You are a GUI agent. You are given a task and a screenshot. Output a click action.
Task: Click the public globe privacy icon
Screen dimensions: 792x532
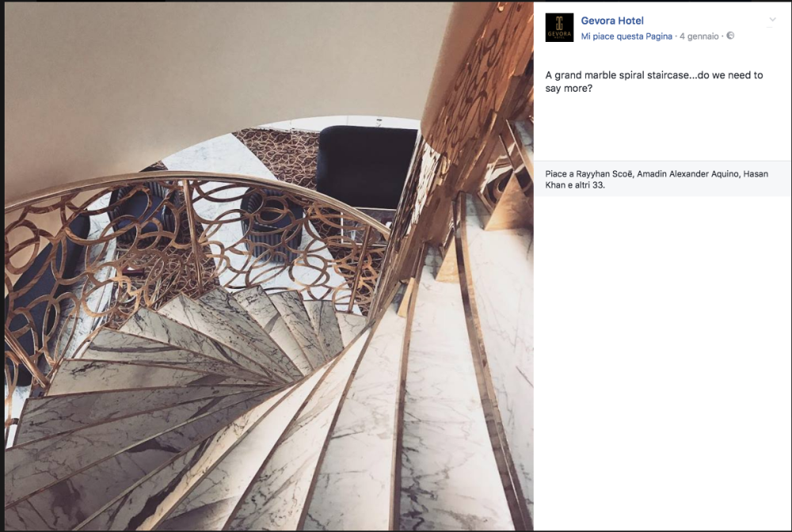click(x=730, y=36)
